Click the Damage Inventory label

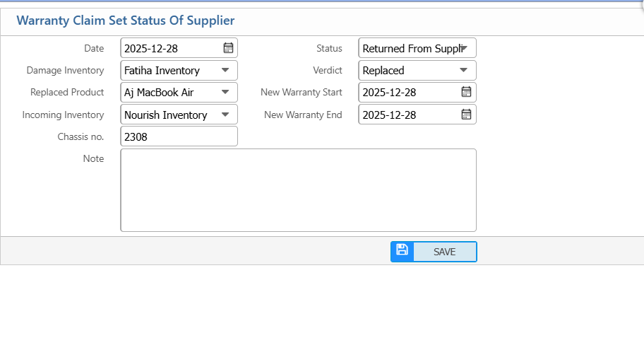[65, 70]
